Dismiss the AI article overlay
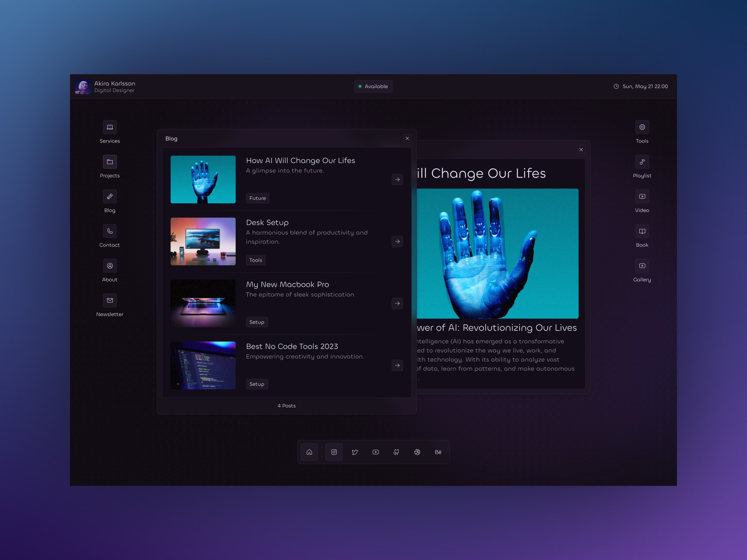747x560 pixels. click(x=581, y=149)
